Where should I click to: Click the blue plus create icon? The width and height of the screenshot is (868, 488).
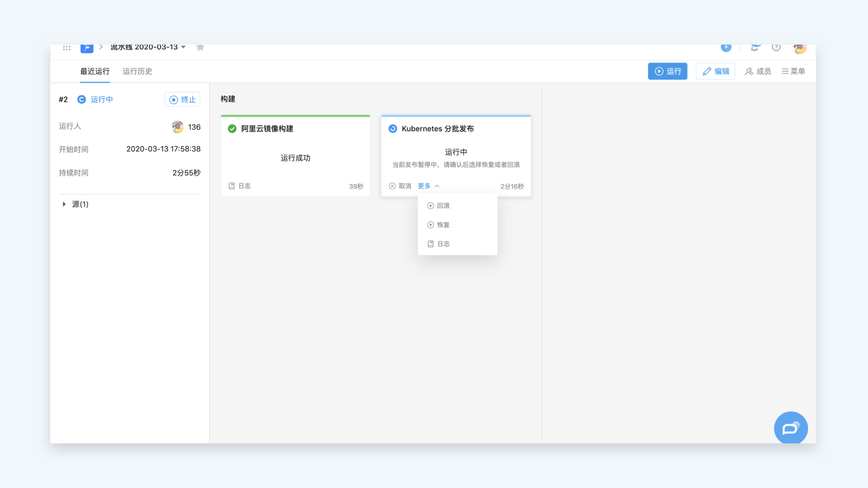tap(726, 47)
